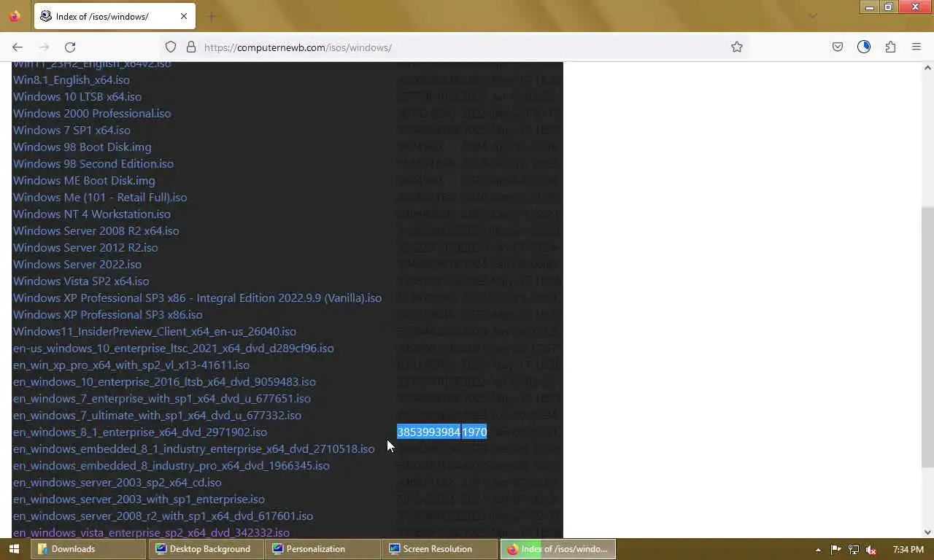Open en_windows_embedded_8_1_industry_enterprise link

click(x=193, y=448)
